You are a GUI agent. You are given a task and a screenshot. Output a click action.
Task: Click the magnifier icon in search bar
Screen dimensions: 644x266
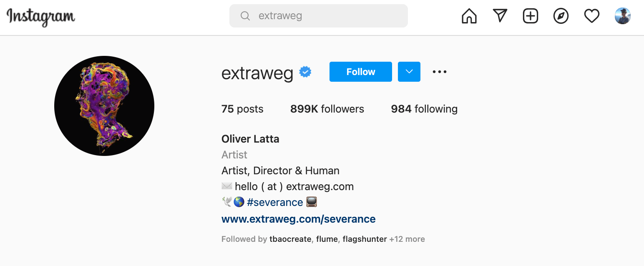coord(245,16)
